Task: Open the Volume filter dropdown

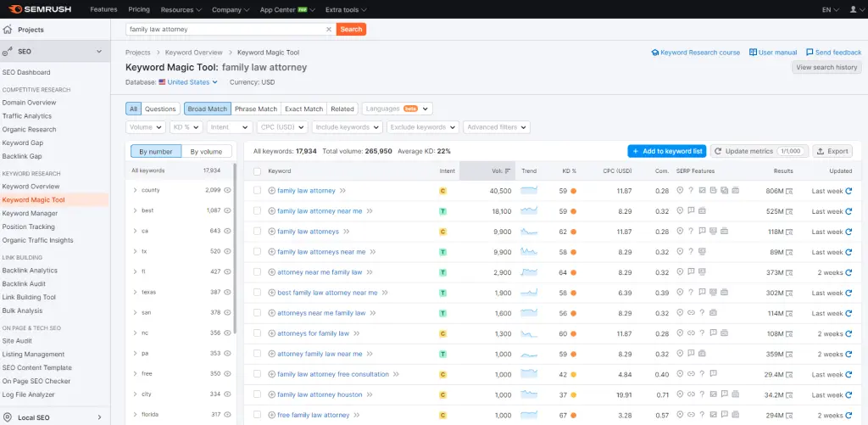Action: [x=146, y=127]
